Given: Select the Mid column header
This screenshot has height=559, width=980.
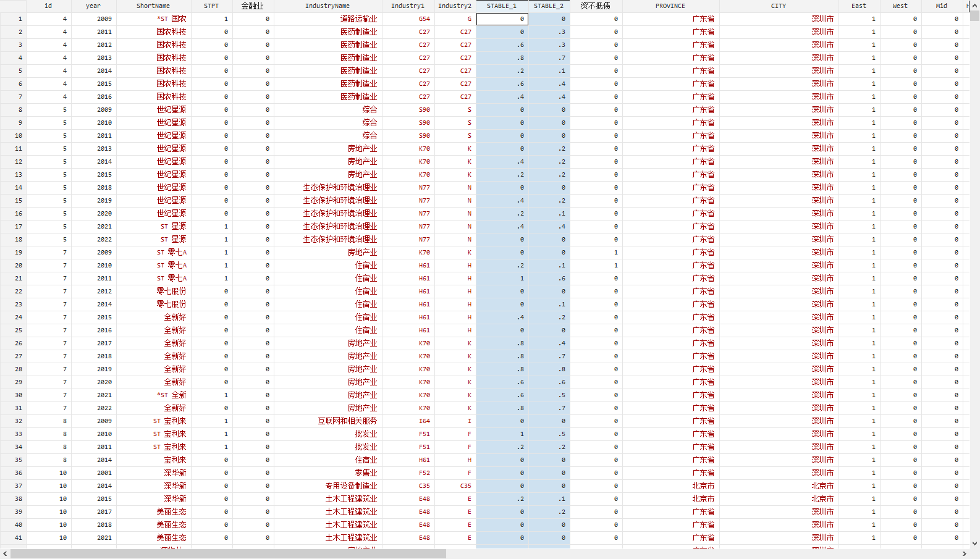Looking at the screenshot, I should point(942,6).
